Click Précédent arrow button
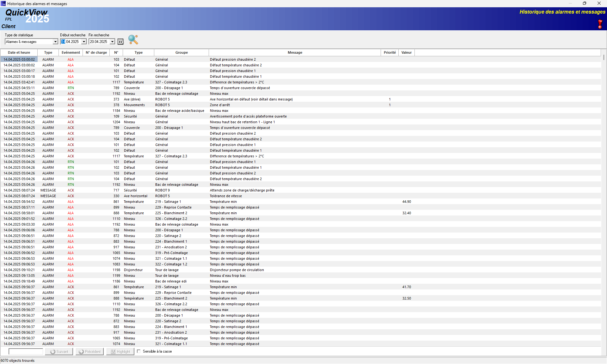This screenshot has width=607, height=364. pos(89,352)
